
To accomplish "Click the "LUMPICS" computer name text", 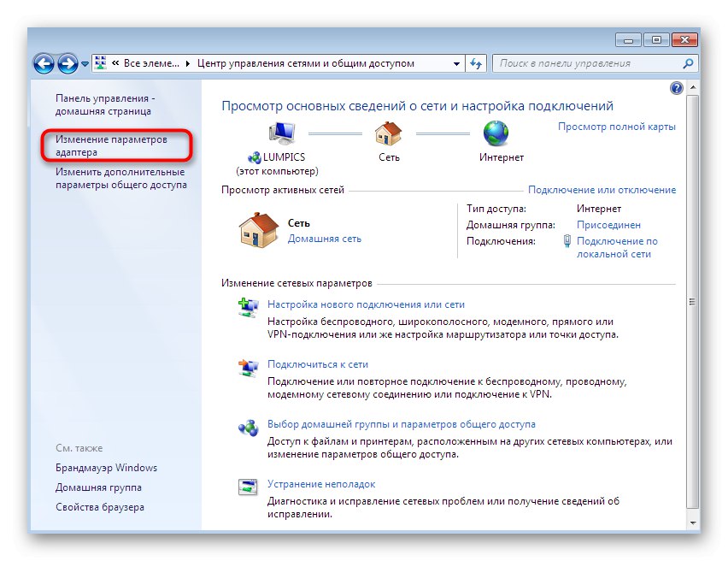I will 285,157.
